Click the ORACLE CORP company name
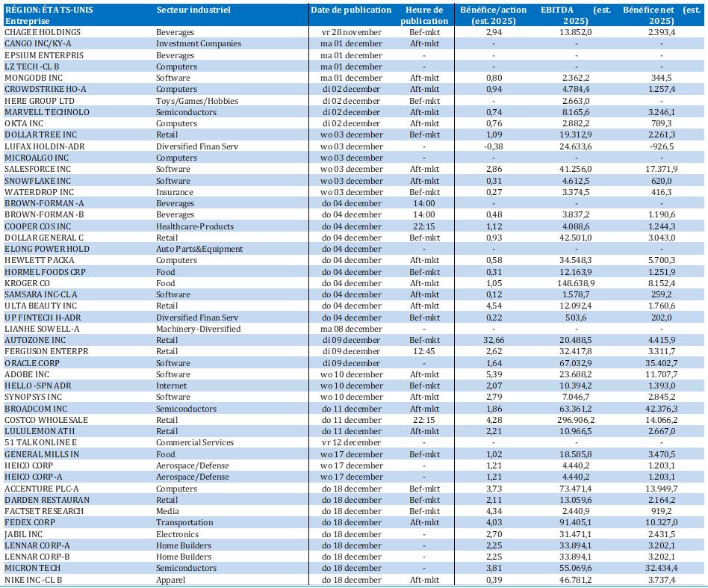Image resolution: width=708 pixels, height=588 pixels. click(34, 363)
